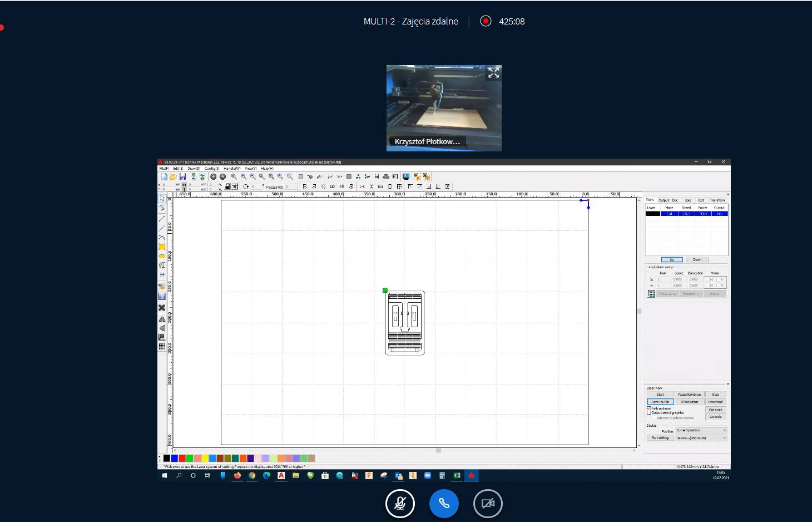The image size is (812, 522).
Task: Open the Edit(E) menu
Action: (x=178, y=168)
